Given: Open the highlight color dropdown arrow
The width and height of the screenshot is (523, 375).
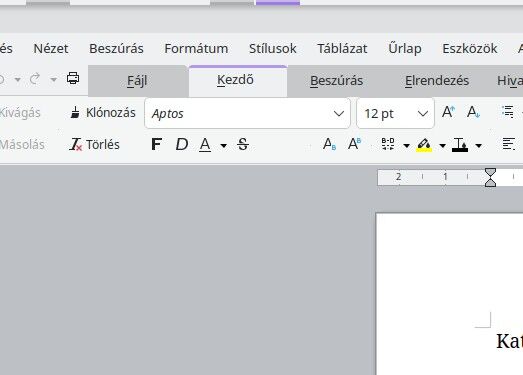Looking at the screenshot, I should click(443, 145).
